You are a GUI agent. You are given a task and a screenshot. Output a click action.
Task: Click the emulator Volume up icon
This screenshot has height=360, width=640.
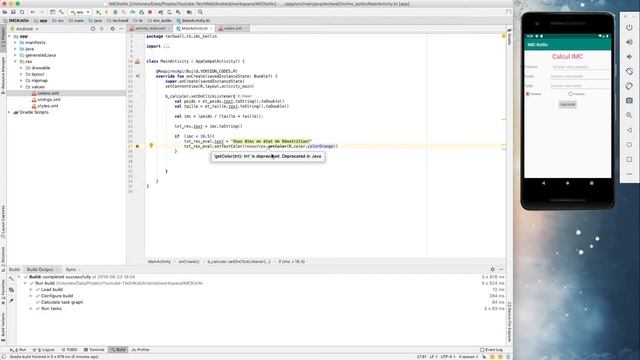[629, 42]
